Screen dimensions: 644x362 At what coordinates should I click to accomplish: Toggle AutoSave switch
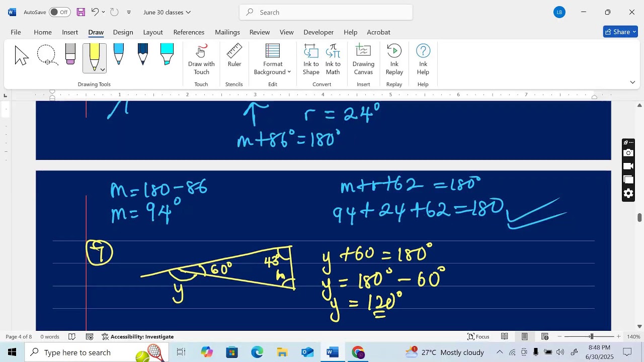[60, 12]
